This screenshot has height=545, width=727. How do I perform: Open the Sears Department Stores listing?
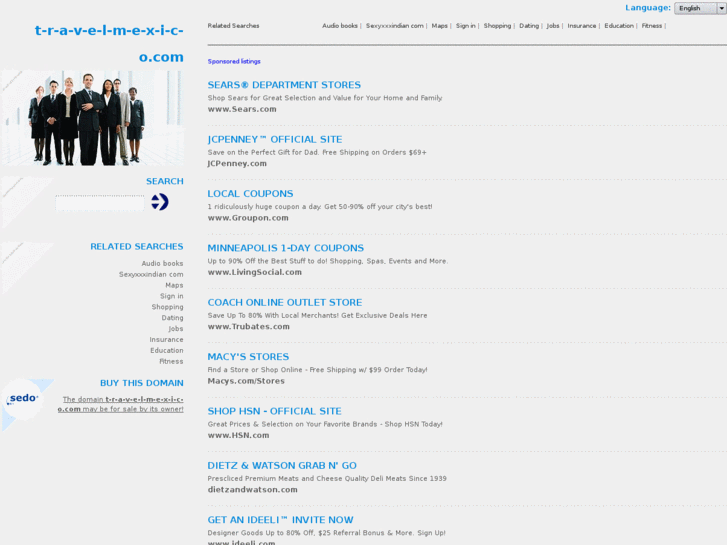[284, 85]
